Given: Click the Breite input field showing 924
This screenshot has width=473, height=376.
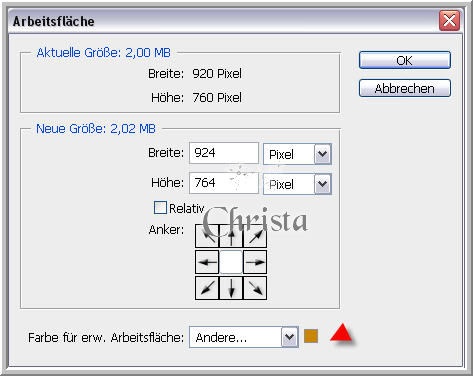Looking at the screenshot, I should click(x=224, y=153).
